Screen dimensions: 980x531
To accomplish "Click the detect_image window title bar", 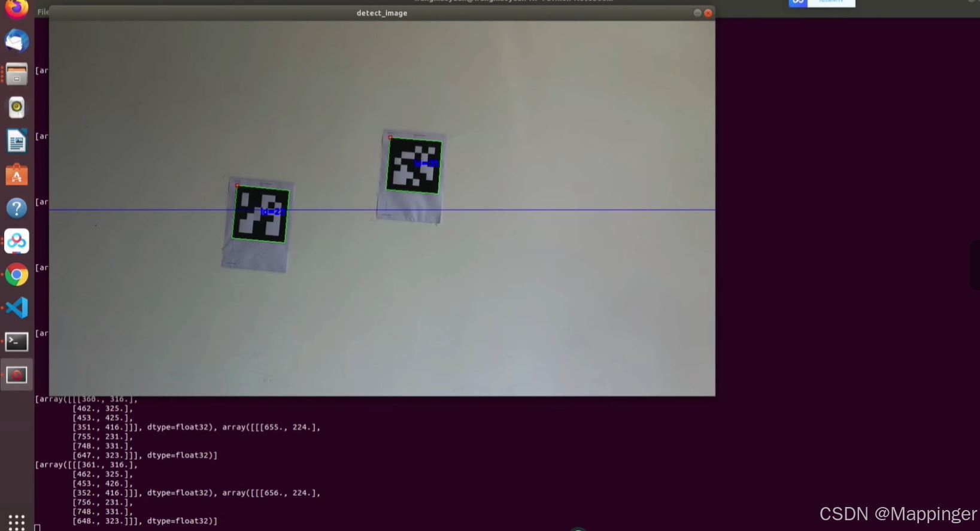I will [x=382, y=13].
